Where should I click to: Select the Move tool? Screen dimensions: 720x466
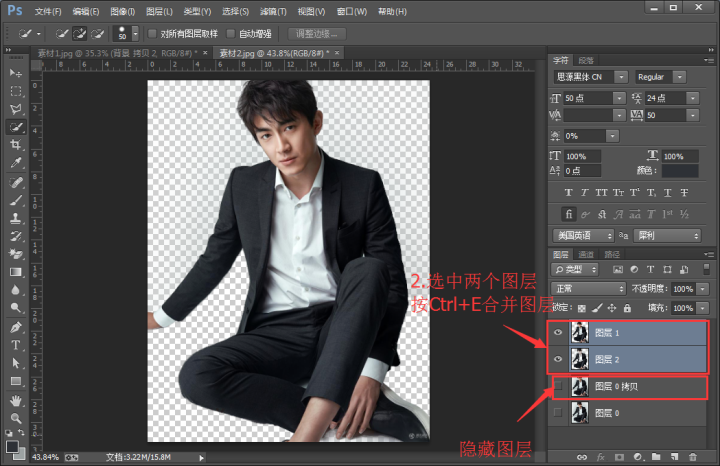click(x=16, y=74)
